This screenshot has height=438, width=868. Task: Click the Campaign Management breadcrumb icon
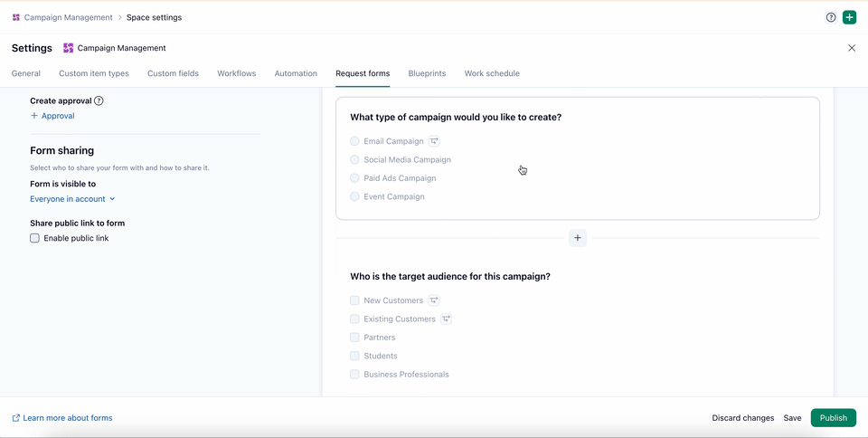pyautogui.click(x=16, y=17)
